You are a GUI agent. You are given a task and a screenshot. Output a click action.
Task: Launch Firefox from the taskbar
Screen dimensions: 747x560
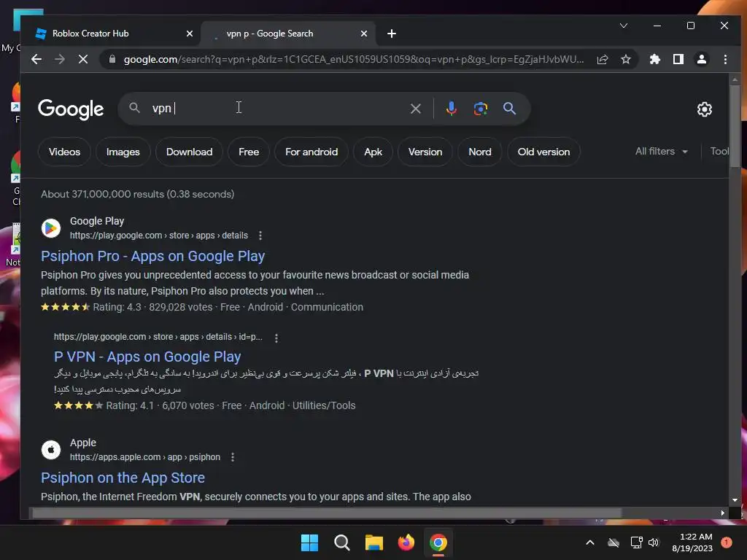[x=406, y=542]
